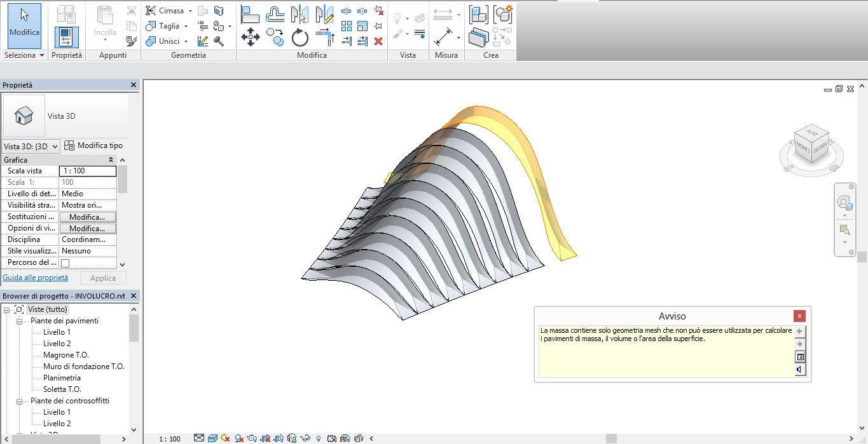The image size is (868, 444).
Task: Click the Measure between two points tool
Action: click(443, 36)
